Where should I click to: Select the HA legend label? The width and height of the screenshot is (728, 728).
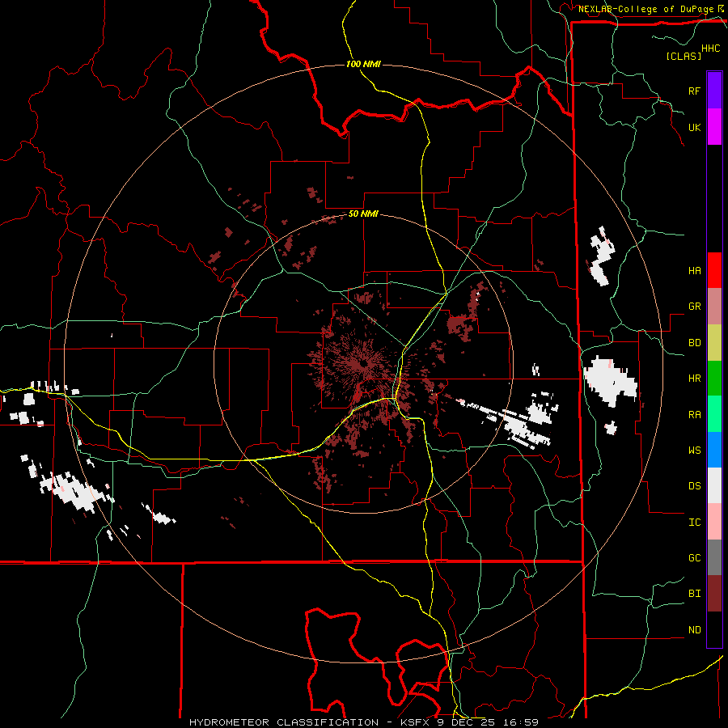coord(694,271)
